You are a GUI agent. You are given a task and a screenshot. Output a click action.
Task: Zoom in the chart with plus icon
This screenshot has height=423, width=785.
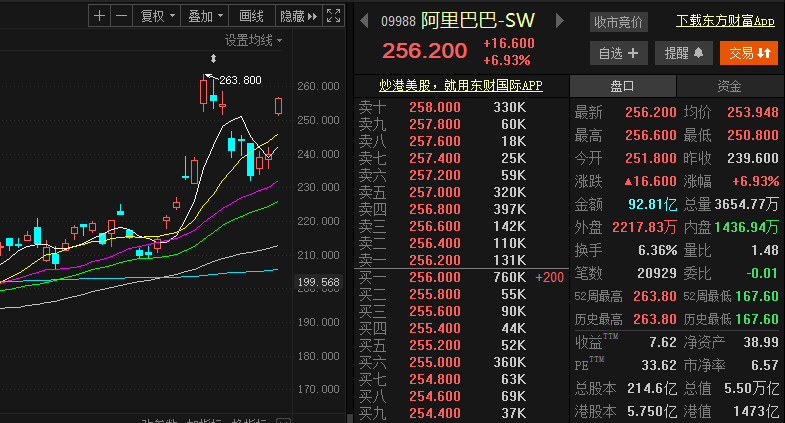click(x=99, y=16)
